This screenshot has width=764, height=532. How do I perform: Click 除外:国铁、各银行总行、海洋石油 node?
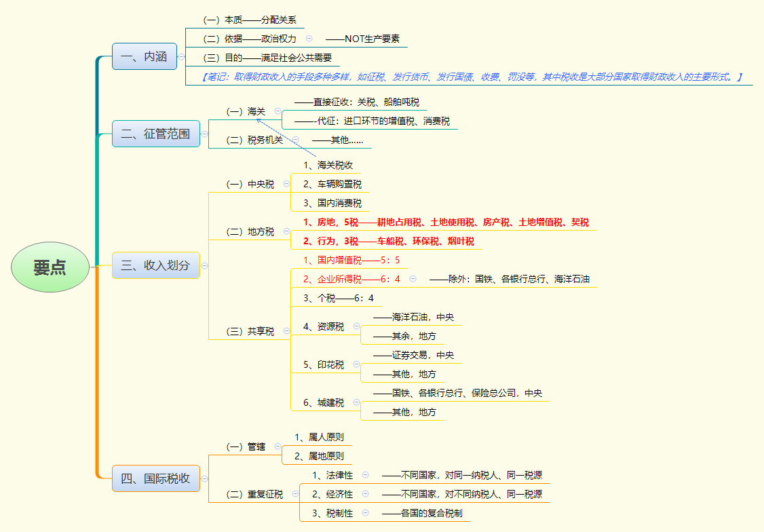pos(510,279)
